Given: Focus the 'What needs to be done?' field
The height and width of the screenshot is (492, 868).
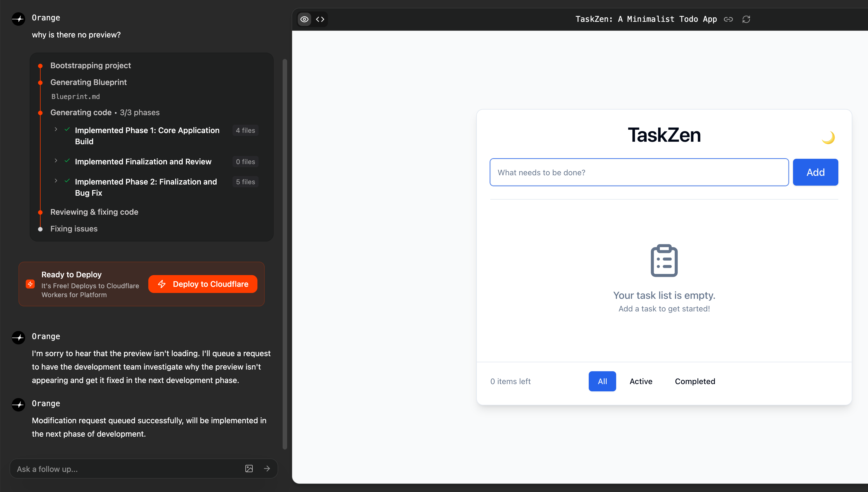Looking at the screenshot, I should pyautogui.click(x=639, y=172).
